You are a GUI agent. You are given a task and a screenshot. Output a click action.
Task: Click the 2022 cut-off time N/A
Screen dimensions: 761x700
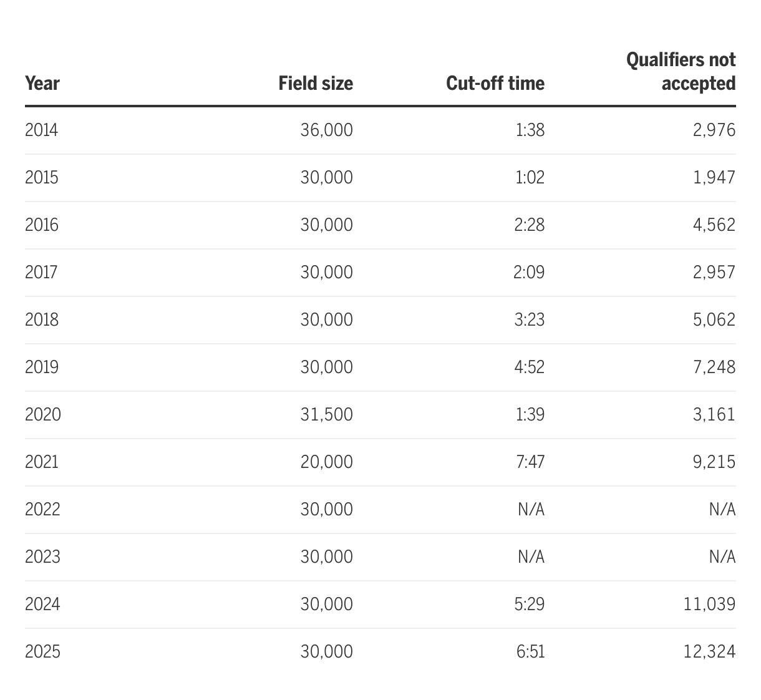pyautogui.click(x=531, y=510)
